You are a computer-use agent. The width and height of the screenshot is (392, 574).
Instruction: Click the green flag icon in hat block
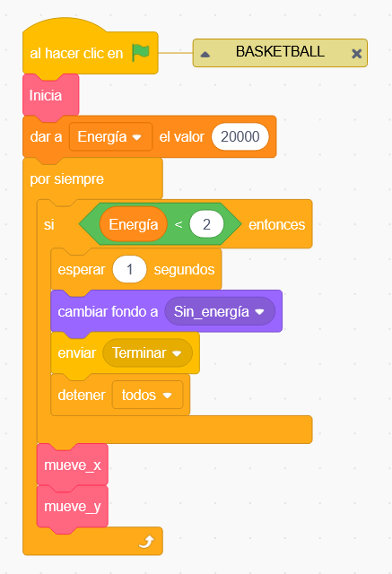(141, 53)
